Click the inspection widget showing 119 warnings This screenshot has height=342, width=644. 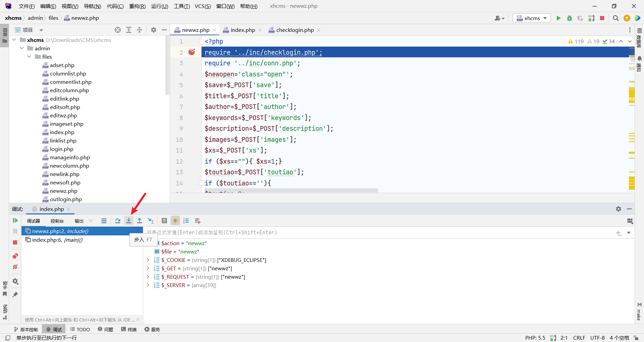click(576, 41)
